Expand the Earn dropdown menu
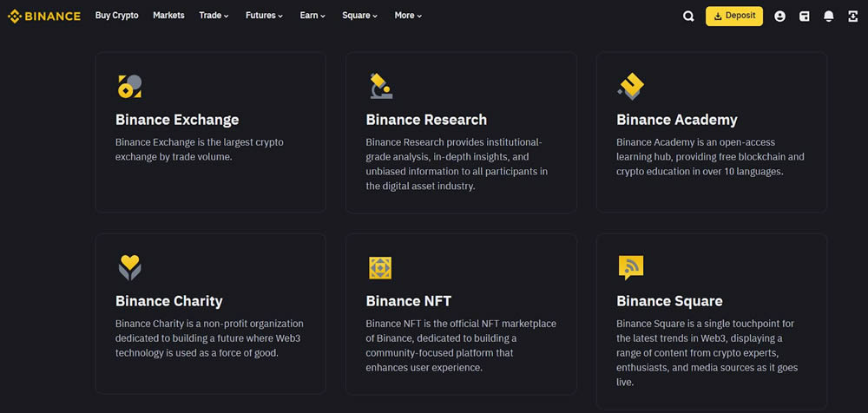 point(312,16)
